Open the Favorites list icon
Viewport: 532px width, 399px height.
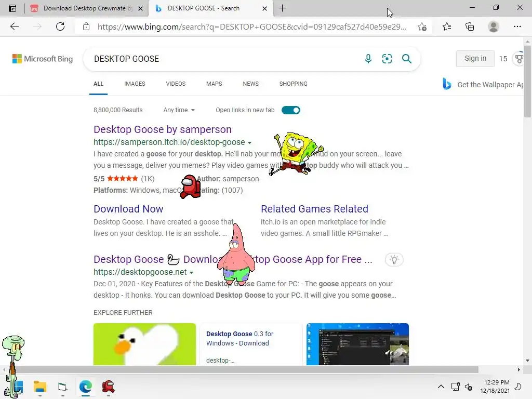click(447, 26)
